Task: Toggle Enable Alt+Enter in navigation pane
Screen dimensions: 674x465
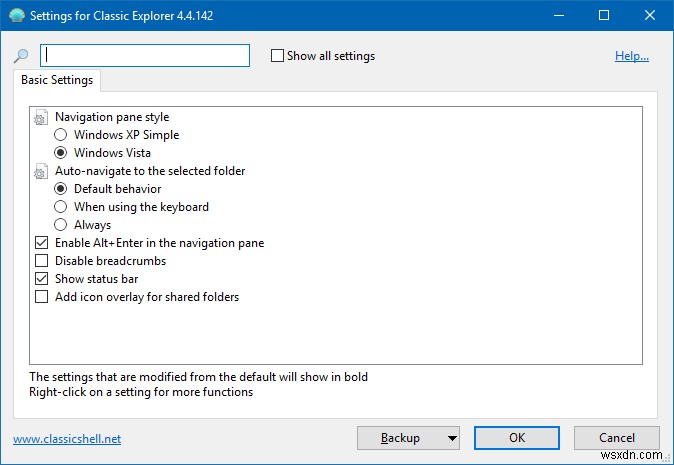Action: (41, 243)
